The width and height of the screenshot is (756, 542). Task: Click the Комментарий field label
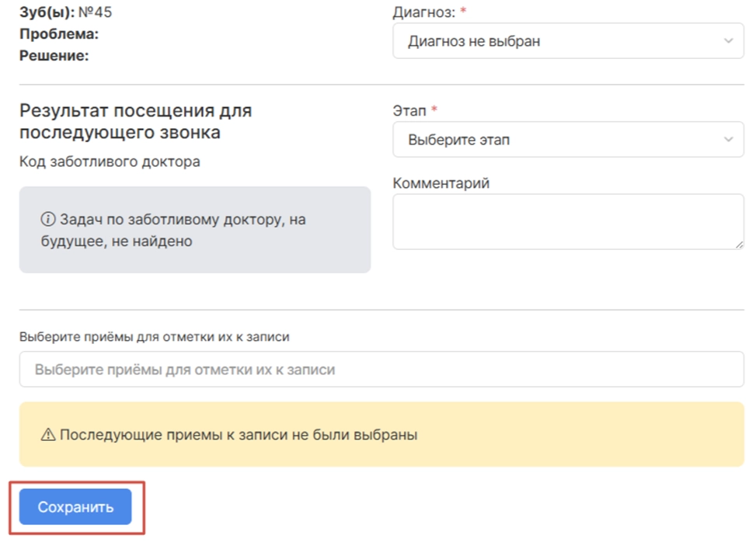[441, 183]
